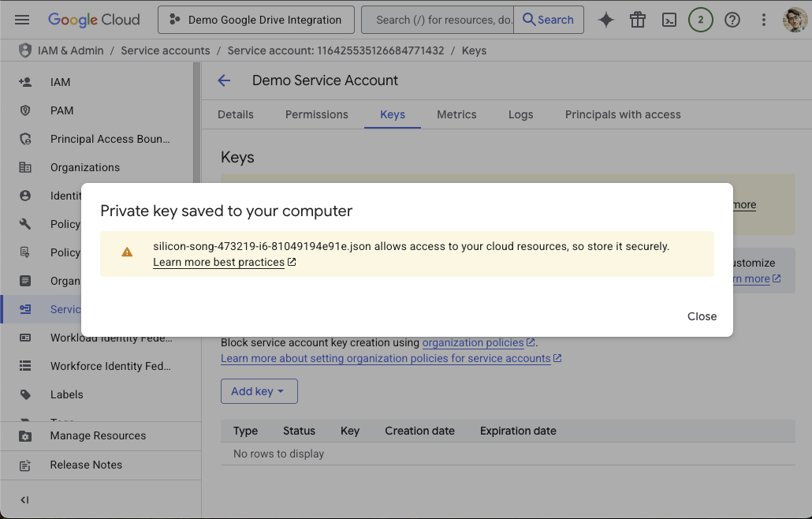812x519 pixels.
Task: Collapse the sidebar with the arrow icon
Action: (24, 500)
